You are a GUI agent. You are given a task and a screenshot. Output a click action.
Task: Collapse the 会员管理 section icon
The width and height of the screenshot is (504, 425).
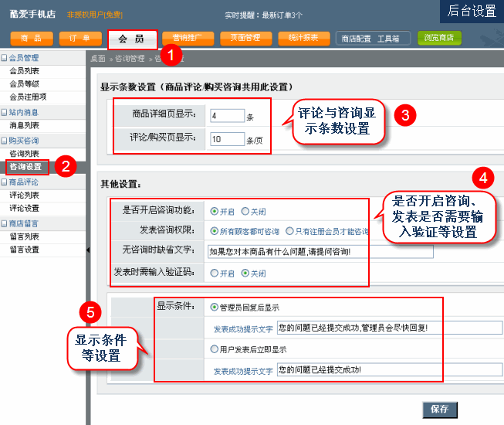click(4, 58)
